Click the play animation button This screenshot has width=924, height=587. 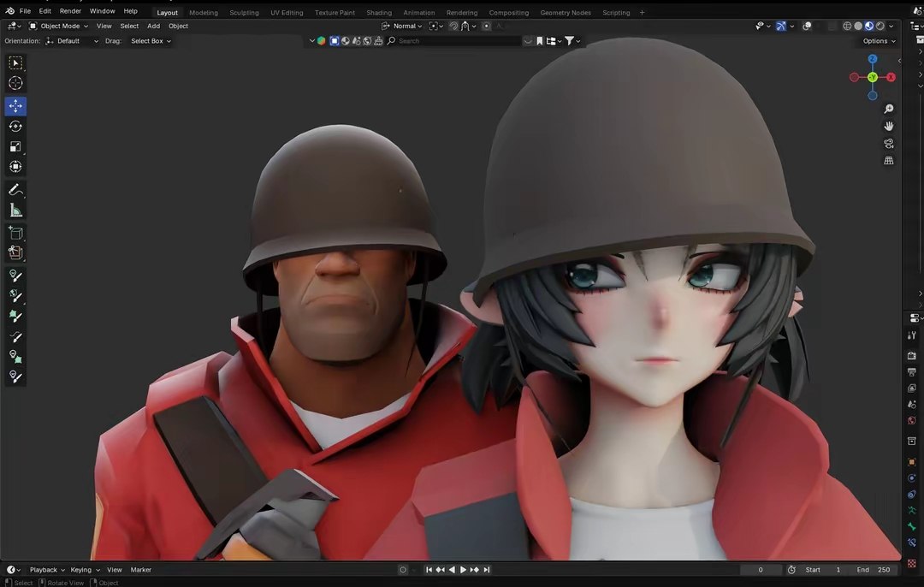tap(463, 570)
